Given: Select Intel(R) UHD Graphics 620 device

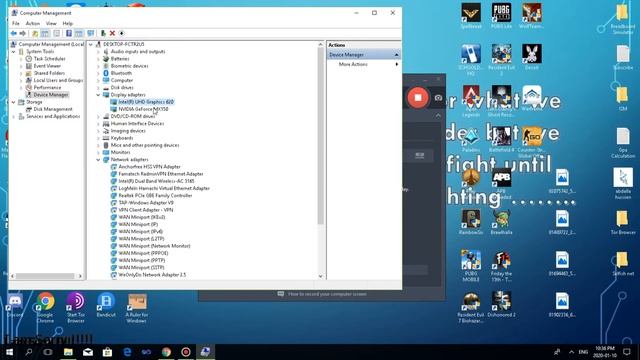Looking at the screenshot, I should [146, 102].
